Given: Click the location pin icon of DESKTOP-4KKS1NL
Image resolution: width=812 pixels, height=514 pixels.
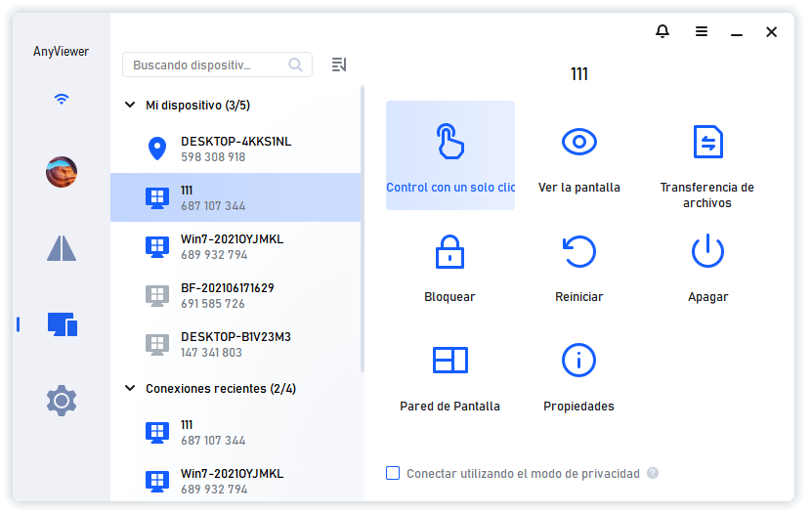Looking at the screenshot, I should [157, 150].
